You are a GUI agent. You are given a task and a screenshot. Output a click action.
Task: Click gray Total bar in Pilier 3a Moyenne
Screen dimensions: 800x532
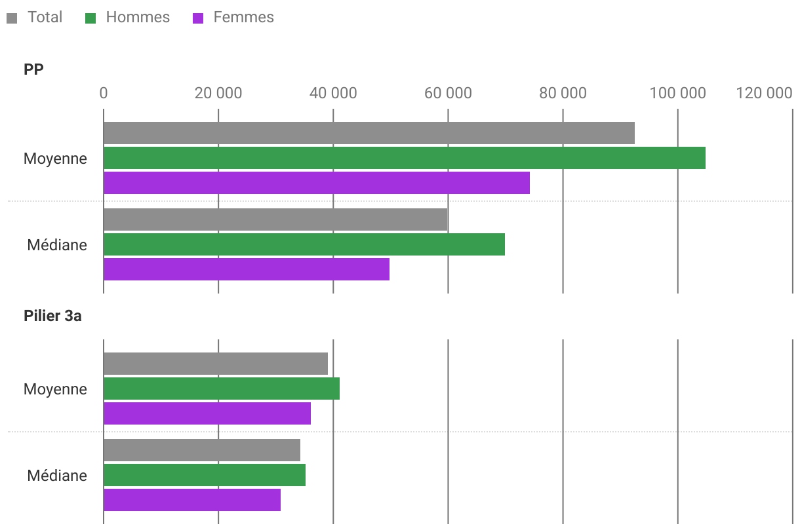click(x=215, y=364)
